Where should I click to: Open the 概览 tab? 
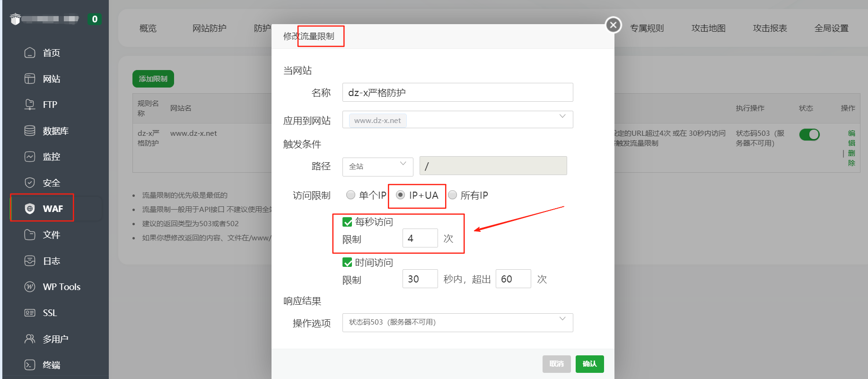click(148, 28)
